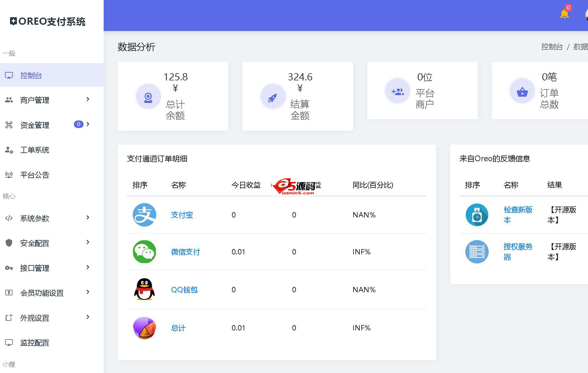Click the 结果 column header
The width and height of the screenshot is (588, 373).
pyautogui.click(x=554, y=185)
